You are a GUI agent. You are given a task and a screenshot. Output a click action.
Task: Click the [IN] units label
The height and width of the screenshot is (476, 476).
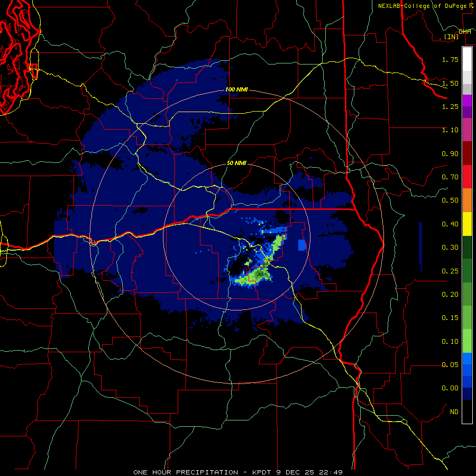tap(452, 36)
